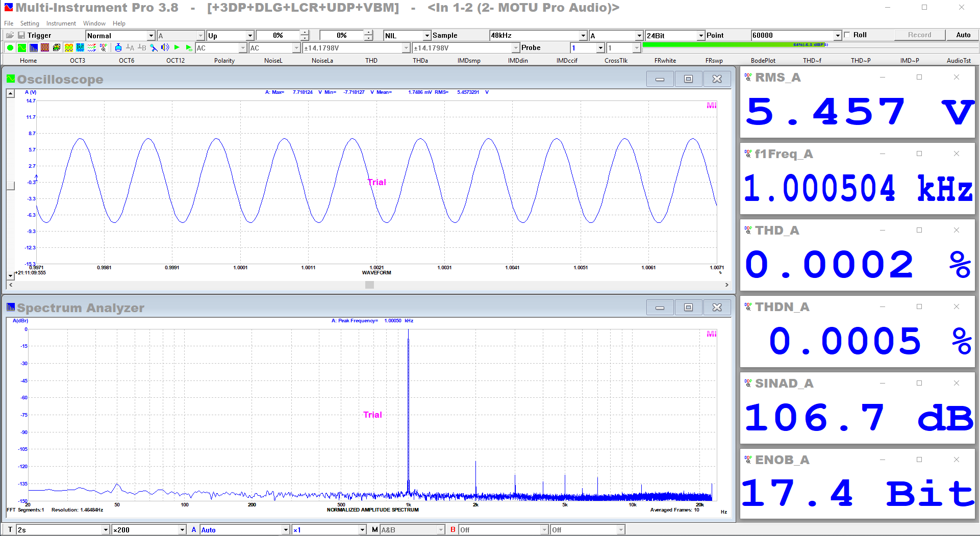Click the Oscilloscope horizontal scrollbar thumb
This screenshot has width=980, height=536.
[369, 285]
